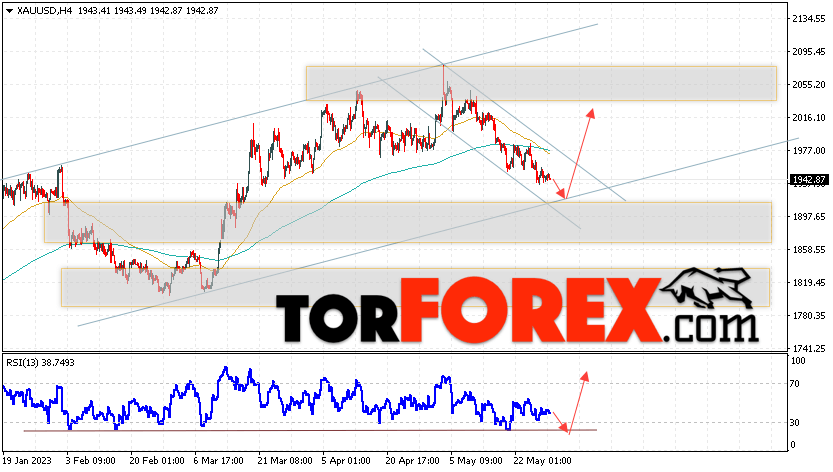Image resolution: width=833 pixels, height=472 pixels.
Task: Click the 1977.00 price axis label
Action: [x=809, y=151]
